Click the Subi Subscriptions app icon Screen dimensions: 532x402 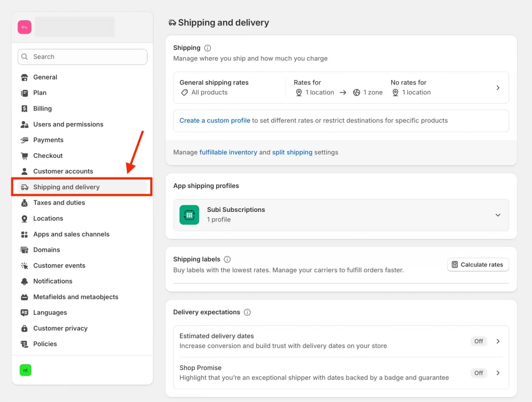(189, 215)
